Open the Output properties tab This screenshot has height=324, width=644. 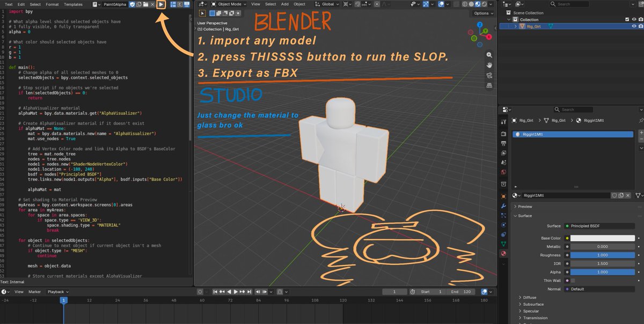[x=503, y=143]
